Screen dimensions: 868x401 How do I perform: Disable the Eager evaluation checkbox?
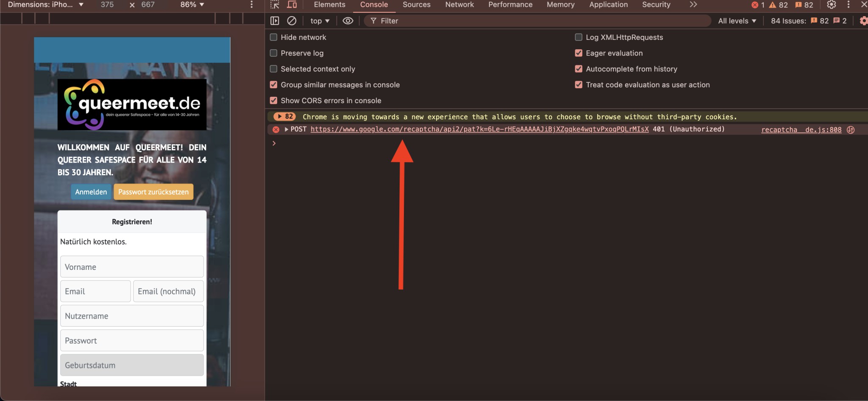click(579, 53)
